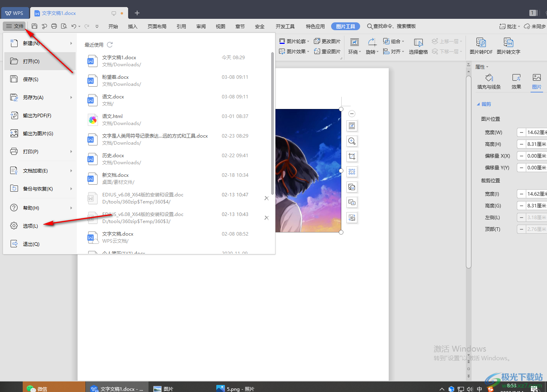The image size is (547, 392).
Task: Decrease 宽度(W) value with minus
Action: click(521, 132)
